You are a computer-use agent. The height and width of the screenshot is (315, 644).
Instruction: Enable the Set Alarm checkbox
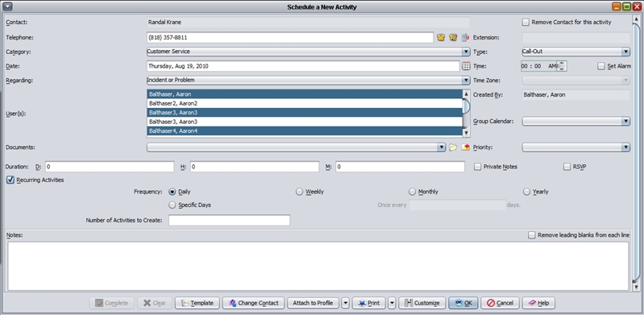[x=601, y=66]
